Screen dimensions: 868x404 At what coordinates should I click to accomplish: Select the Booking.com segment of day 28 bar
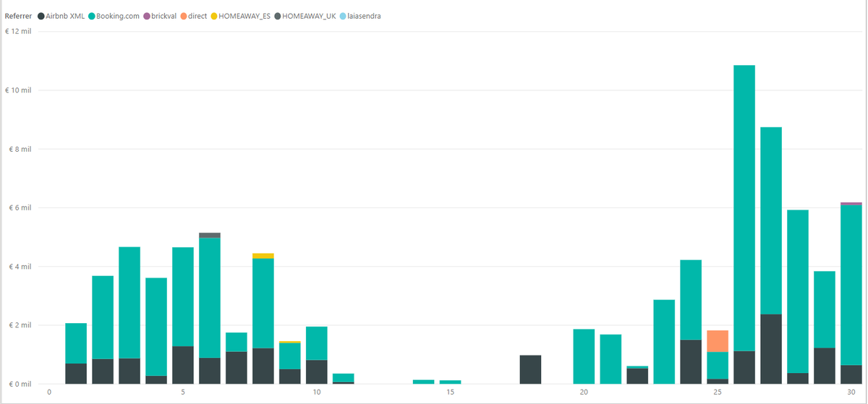coord(798,291)
